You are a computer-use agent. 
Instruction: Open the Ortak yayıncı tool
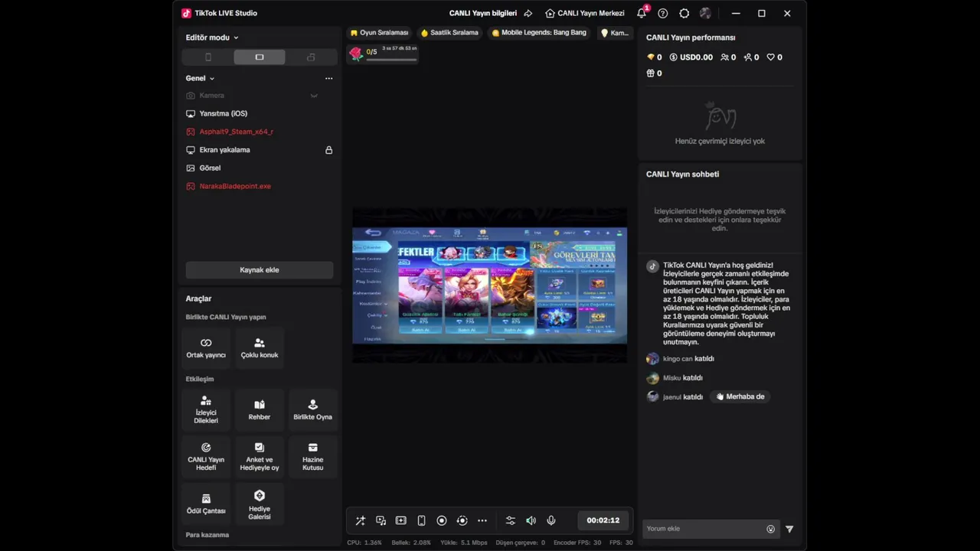pyautogui.click(x=206, y=348)
